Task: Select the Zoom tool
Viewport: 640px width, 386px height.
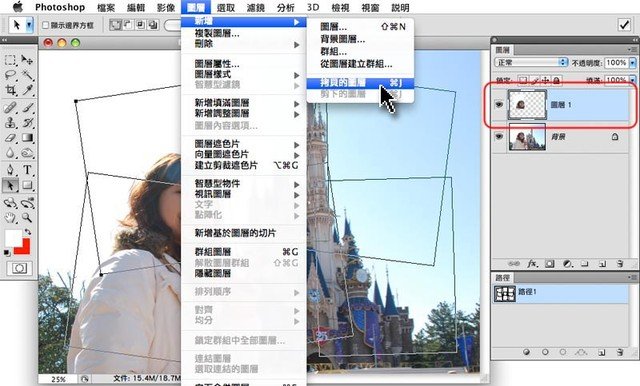Action: click(x=27, y=217)
